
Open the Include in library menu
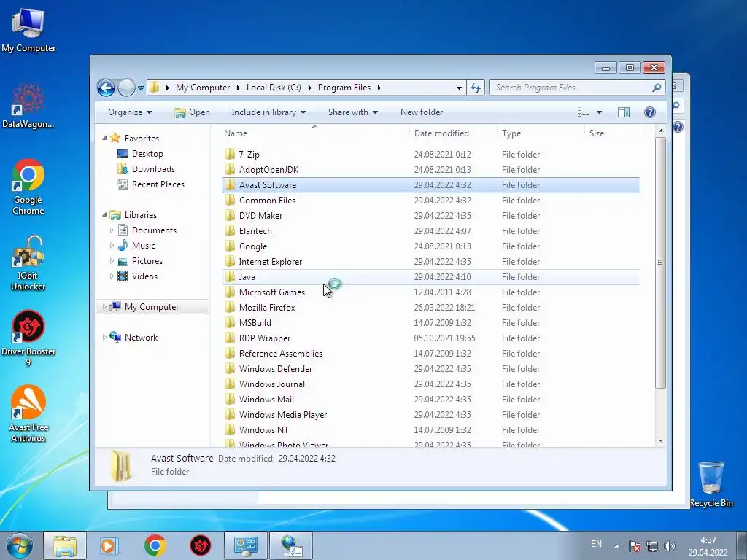coord(268,112)
